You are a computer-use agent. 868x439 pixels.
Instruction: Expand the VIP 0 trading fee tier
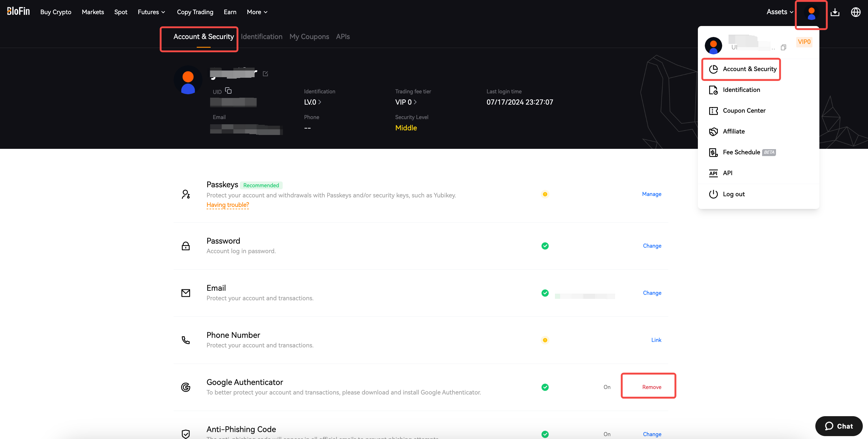tap(406, 102)
